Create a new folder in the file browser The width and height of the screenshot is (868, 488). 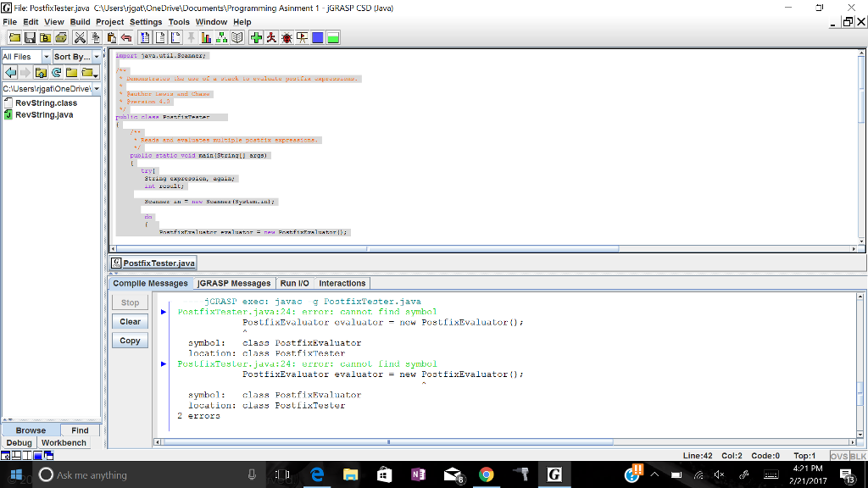(71, 73)
